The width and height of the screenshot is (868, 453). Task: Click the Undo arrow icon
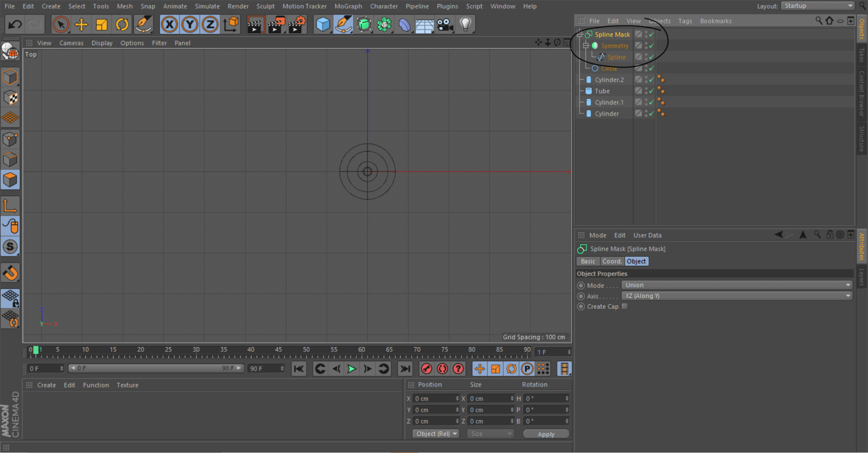(15, 24)
